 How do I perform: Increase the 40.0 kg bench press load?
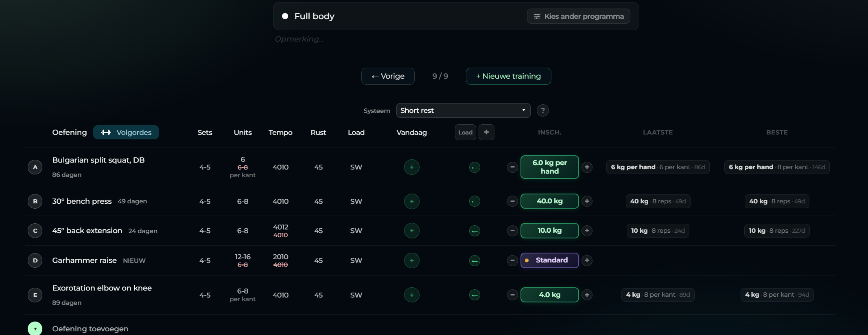pyautogui.click(x=587, y=201)
